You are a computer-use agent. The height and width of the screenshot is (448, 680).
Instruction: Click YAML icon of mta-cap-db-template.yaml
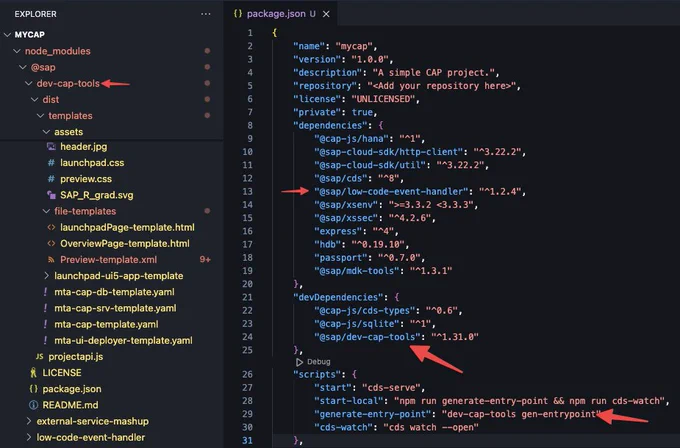46,292
